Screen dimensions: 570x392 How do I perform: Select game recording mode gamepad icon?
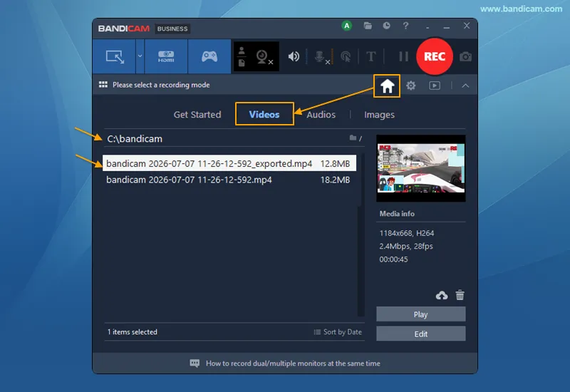point(209,57)
